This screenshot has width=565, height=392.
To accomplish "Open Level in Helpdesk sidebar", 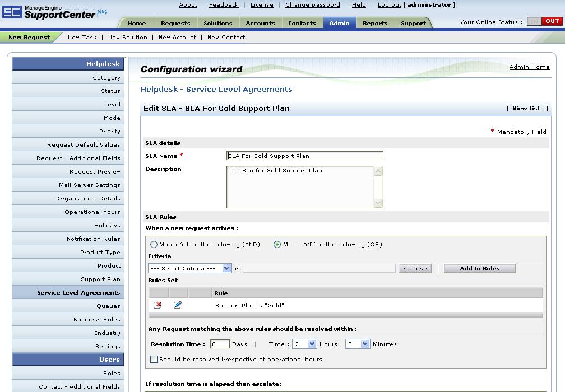I will point(68,104).
